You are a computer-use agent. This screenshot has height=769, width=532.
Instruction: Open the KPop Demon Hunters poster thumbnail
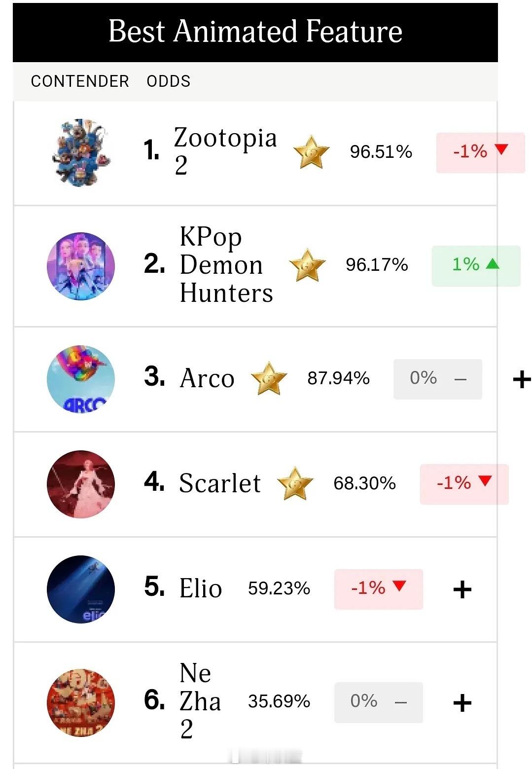pos(81,266)
